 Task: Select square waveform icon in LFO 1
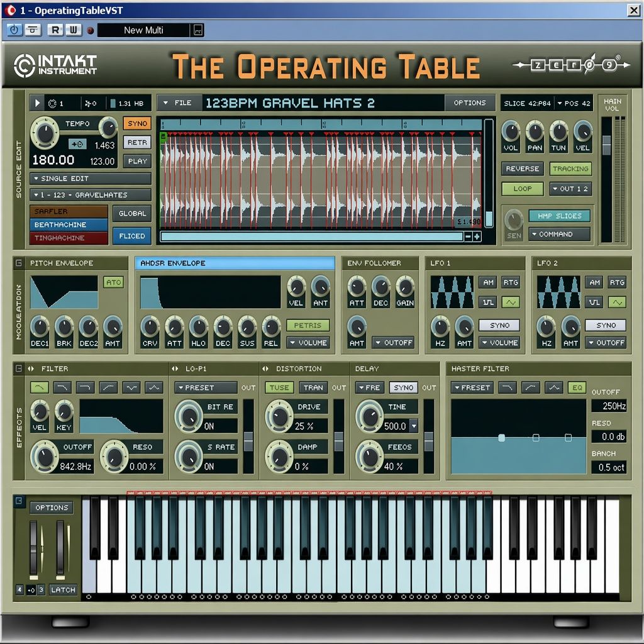click(x=488, y=303)
